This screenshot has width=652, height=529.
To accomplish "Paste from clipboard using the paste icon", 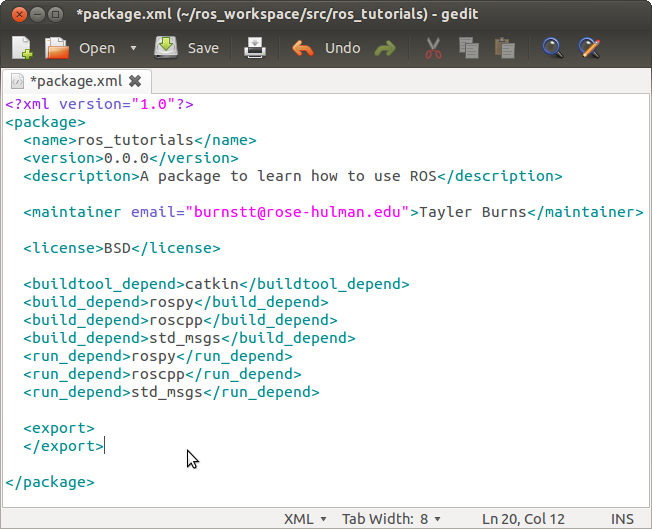I will 505,48.
